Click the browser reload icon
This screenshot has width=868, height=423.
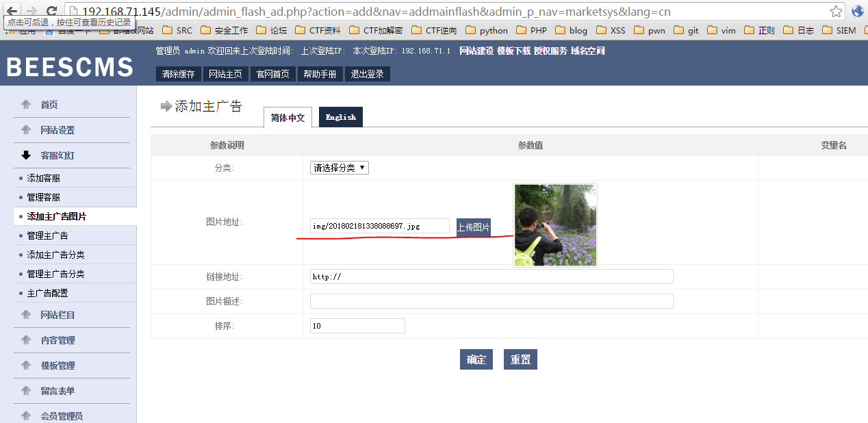coord(51,11)
